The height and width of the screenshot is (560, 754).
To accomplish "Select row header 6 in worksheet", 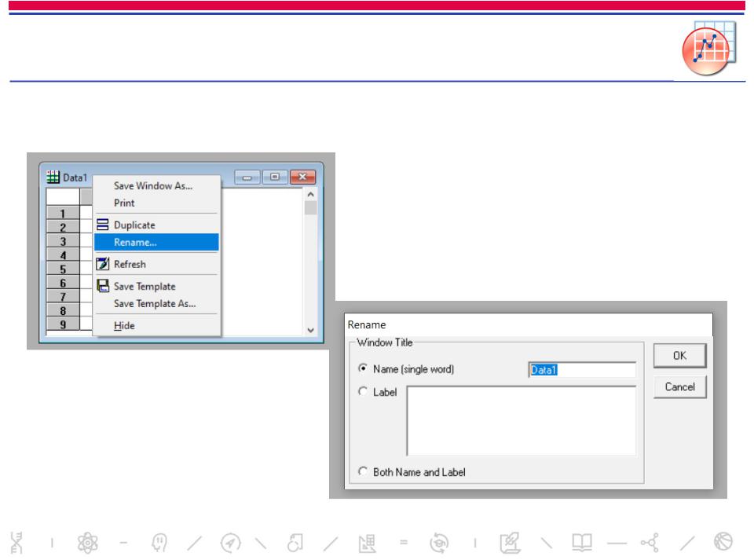I will [63, 282].
